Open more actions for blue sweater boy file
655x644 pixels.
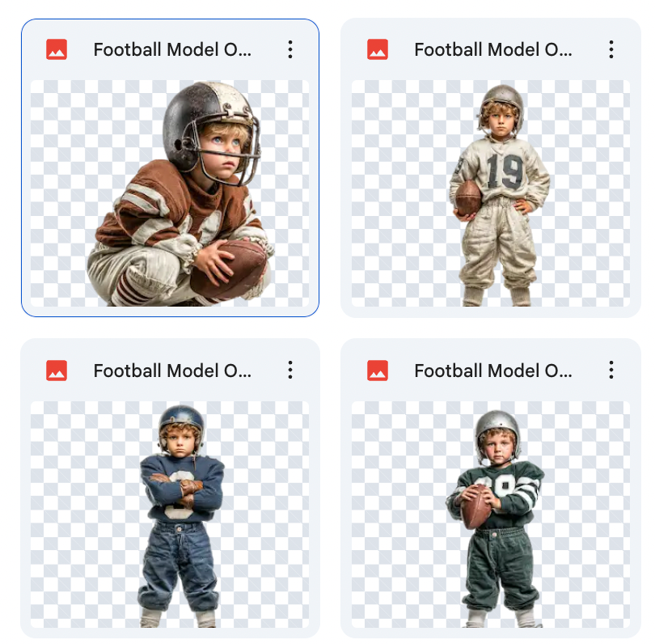click(290, 371)
